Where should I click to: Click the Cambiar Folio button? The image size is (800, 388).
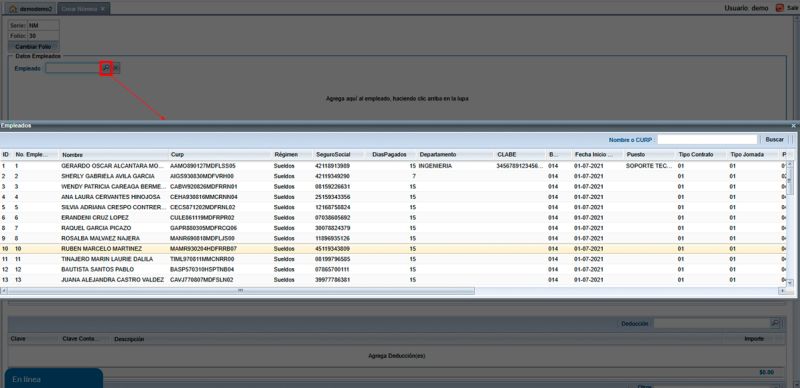click(34, 46)
